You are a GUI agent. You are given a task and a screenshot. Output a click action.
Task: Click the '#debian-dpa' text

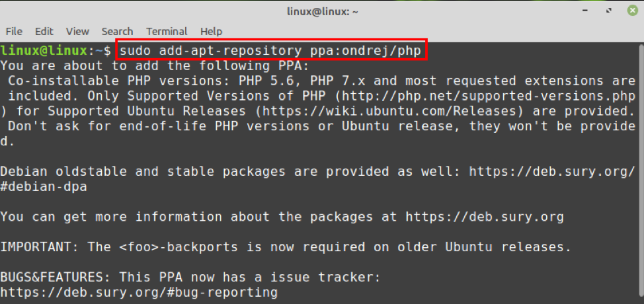point(44,187)
